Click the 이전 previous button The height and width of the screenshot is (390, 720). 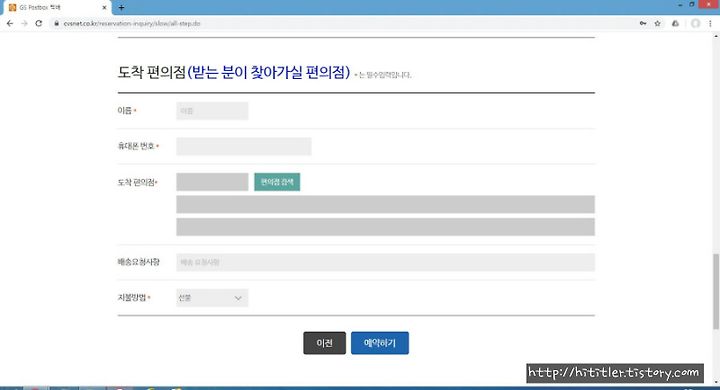325,343
